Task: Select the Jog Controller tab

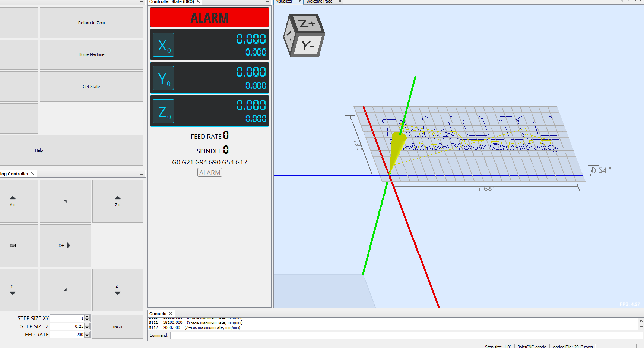Action: (x=14, y=174)
